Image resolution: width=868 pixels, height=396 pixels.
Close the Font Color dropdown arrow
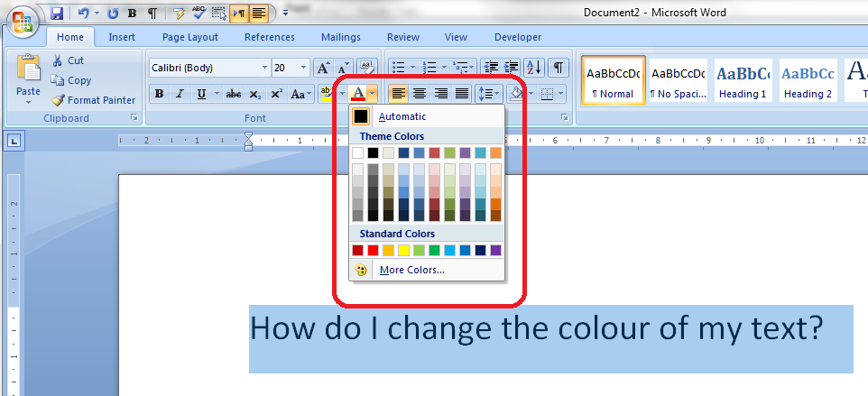(374, 94)
